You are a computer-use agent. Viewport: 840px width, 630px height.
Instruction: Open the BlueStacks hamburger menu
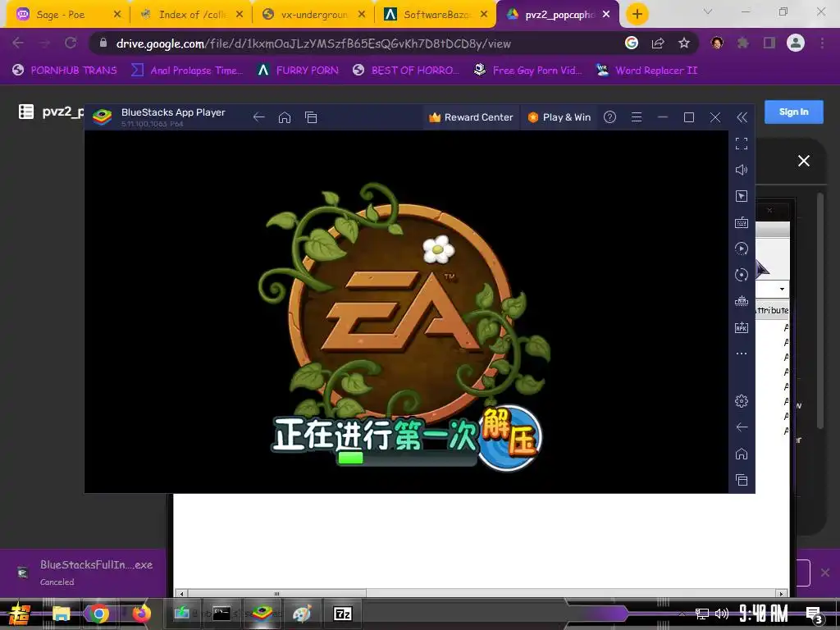click(x=637, y=117)
